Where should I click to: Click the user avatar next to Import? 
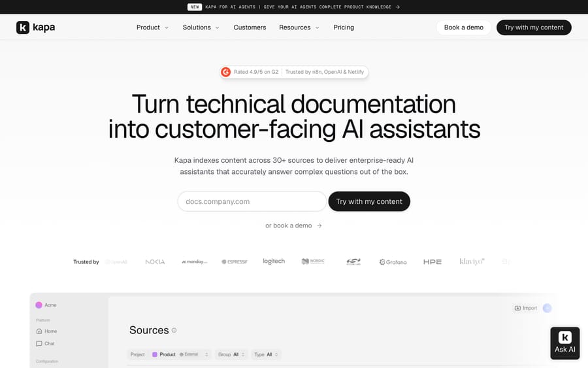[547, 308]
